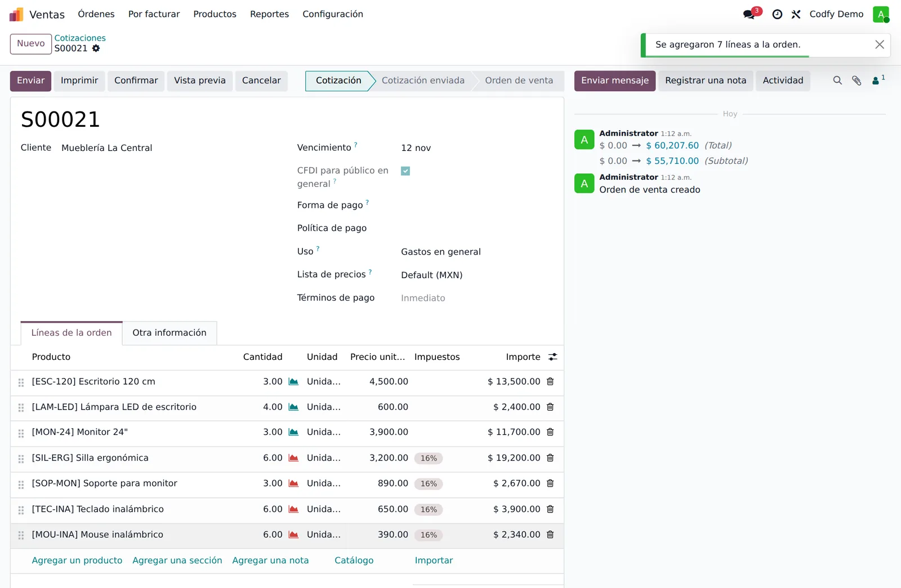Open the developer tools icon
Viewport: 901px width, 588px height.
(796, 14)
